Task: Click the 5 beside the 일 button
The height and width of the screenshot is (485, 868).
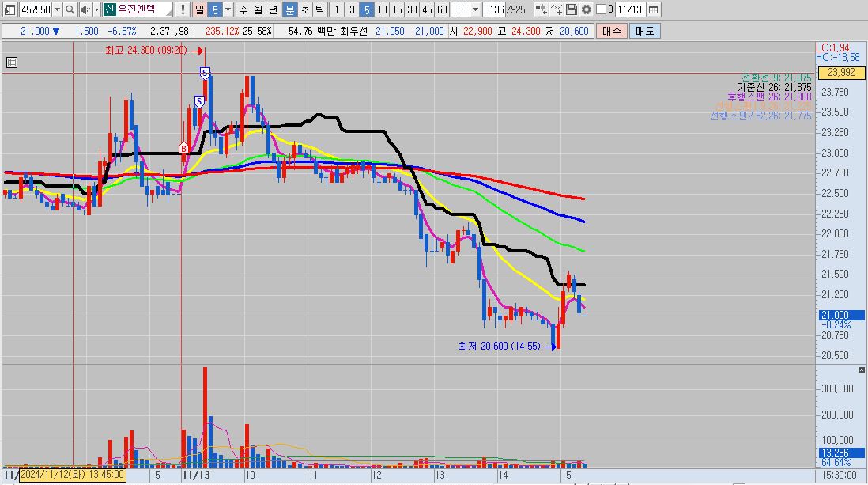Action: click(x=215, y=9)
